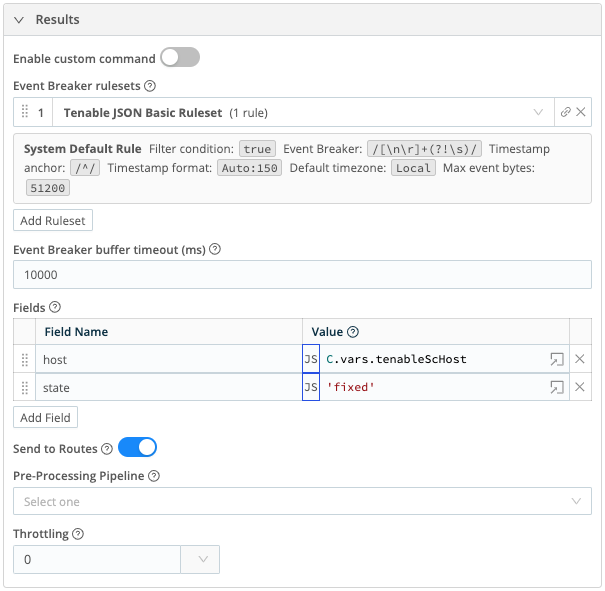Screen dimensions: 605x591
Task: Grab drag handle of Tenable ruleset row
Action: (25, 112)
